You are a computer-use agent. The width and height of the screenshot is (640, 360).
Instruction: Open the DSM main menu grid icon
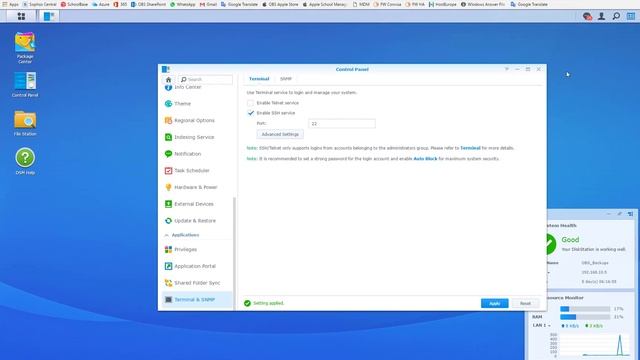[21, 16]
